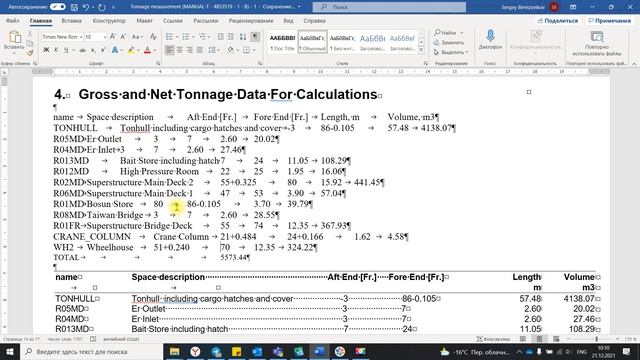Click the Заменить replace button
This screenshot has width=640, height=360.
pos(449,42)
